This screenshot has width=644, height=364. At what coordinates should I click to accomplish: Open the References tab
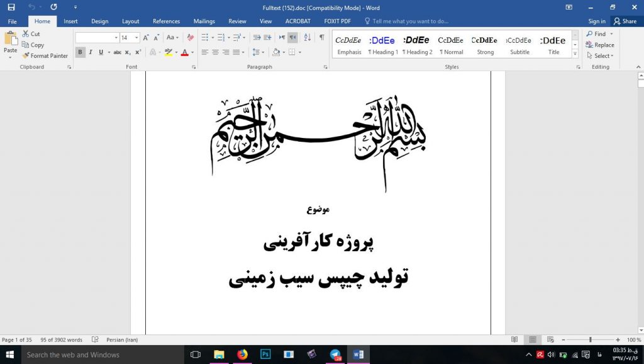[166, 21]
